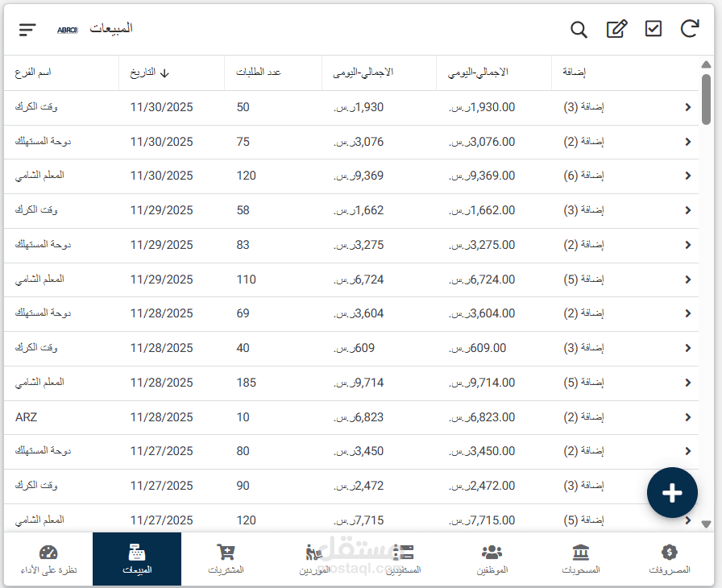
Task: Open the hamburger menu icon
Action: 27,30
